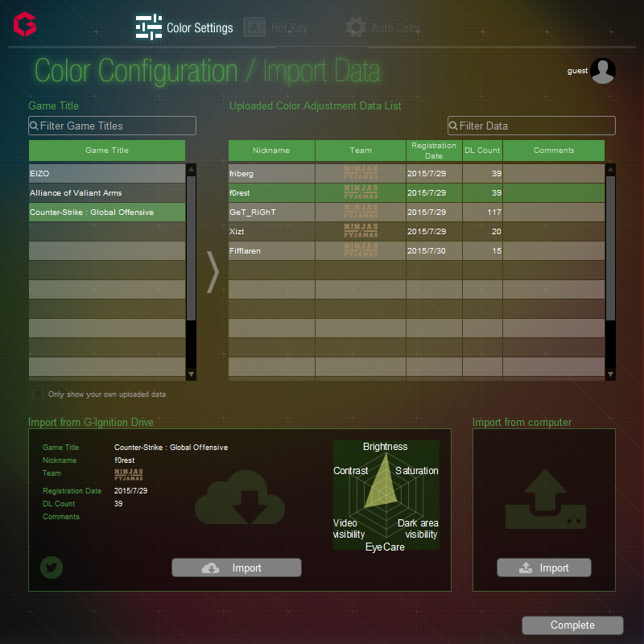Switch to the Hot Key tab

tap(275, 27)
